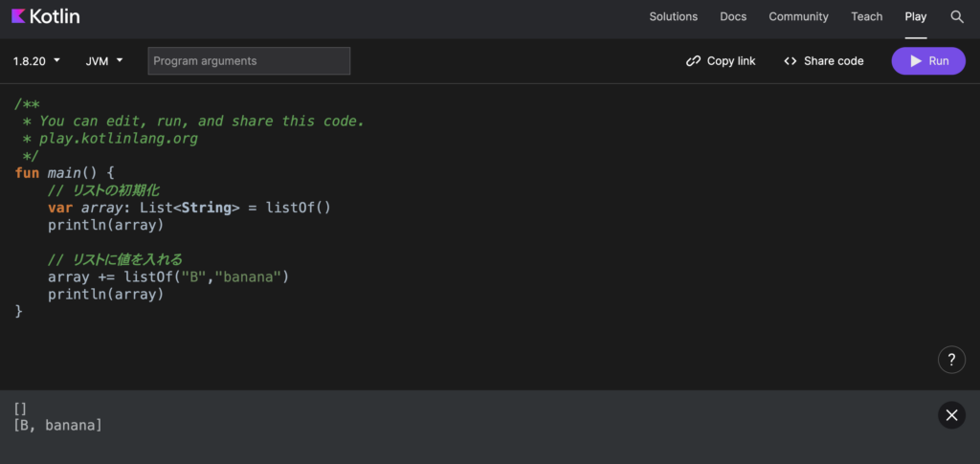Click the Kotlin logo
Screen dimensions: 980x464
(x=46, y=16)
